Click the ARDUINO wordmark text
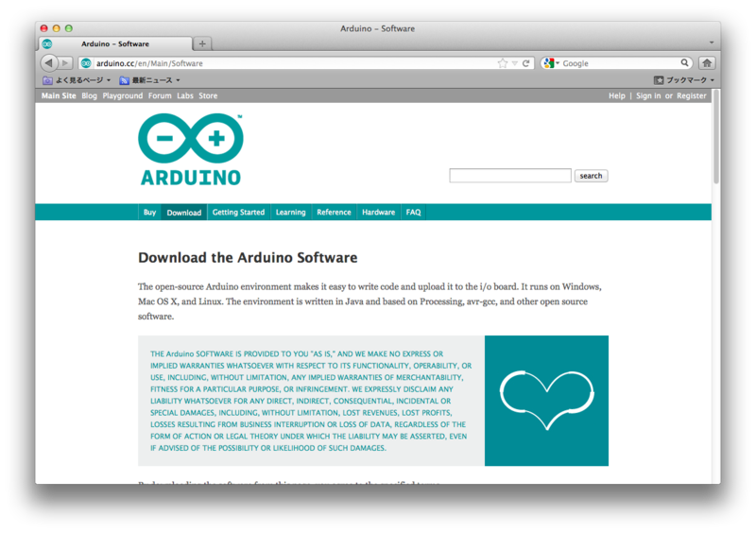This screenshot has height=533, width=756. (191, 178)
